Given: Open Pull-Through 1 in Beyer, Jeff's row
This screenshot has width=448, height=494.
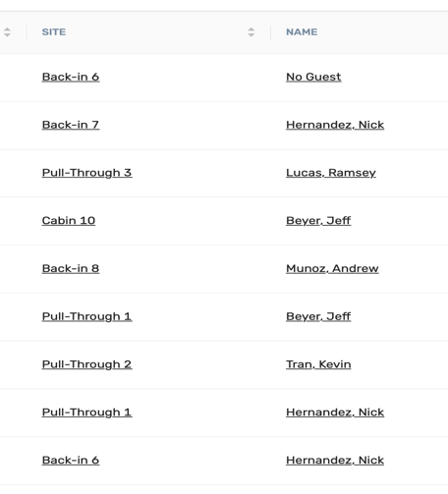Looking at the screenshot, I should pyautogui.click(x=86, y=316).
